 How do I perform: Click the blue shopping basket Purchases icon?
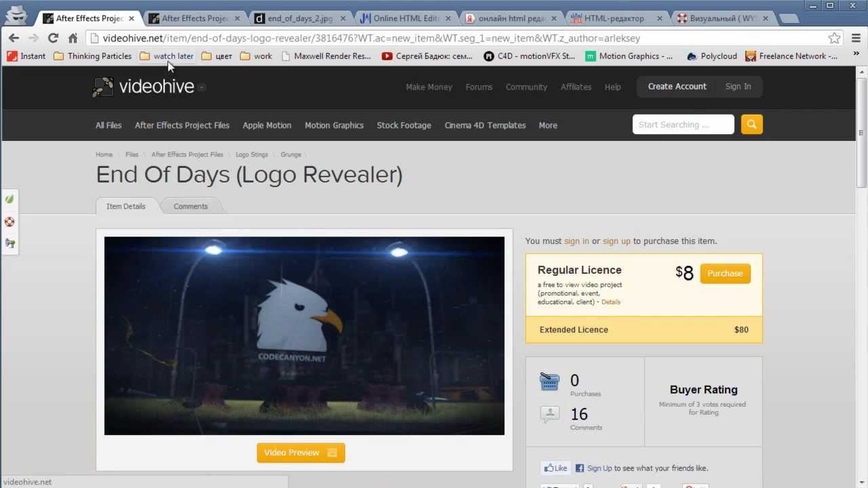coord(549,382)
